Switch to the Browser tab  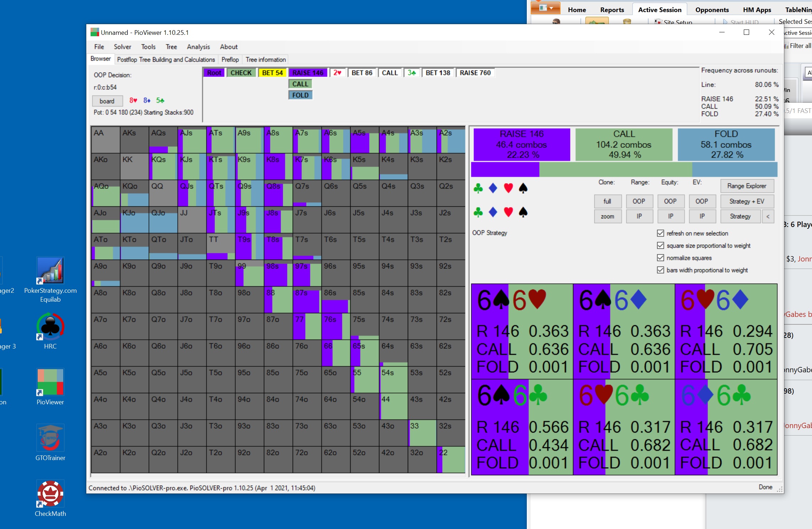[x=101, y=59]
